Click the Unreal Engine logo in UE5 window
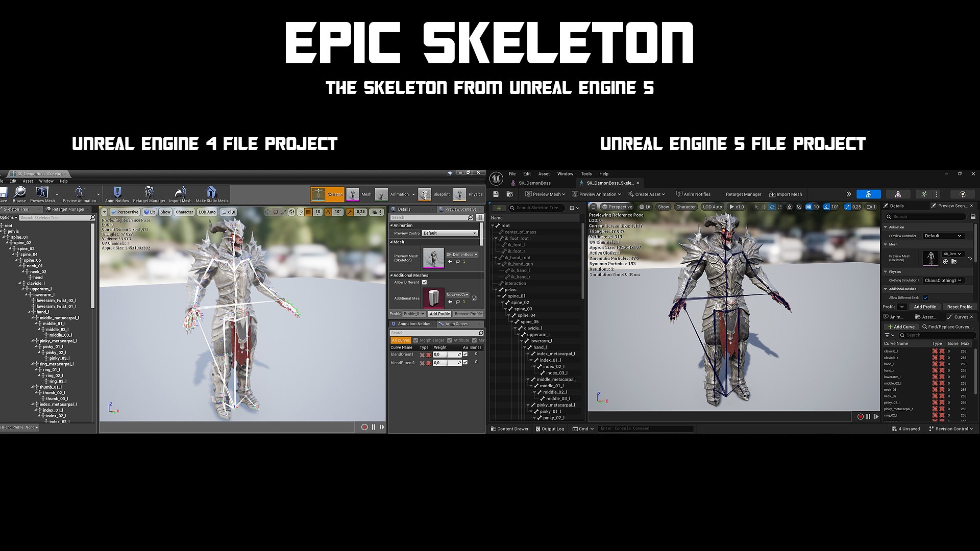Screen dimensions: 980x551 coord(496,179)
